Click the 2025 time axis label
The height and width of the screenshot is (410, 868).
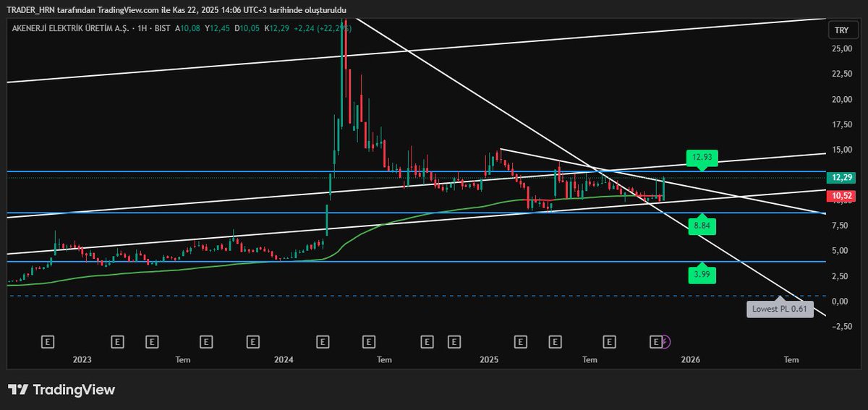489,359
